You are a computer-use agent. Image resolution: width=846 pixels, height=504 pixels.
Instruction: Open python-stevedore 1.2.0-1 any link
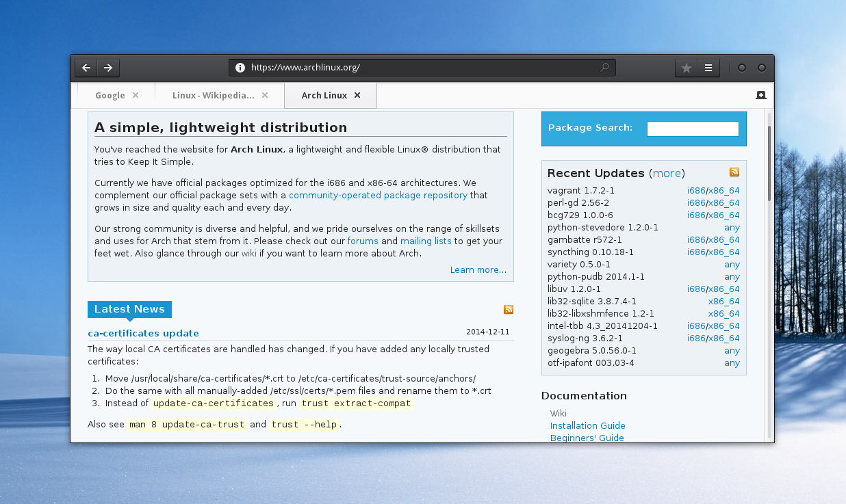732,228
